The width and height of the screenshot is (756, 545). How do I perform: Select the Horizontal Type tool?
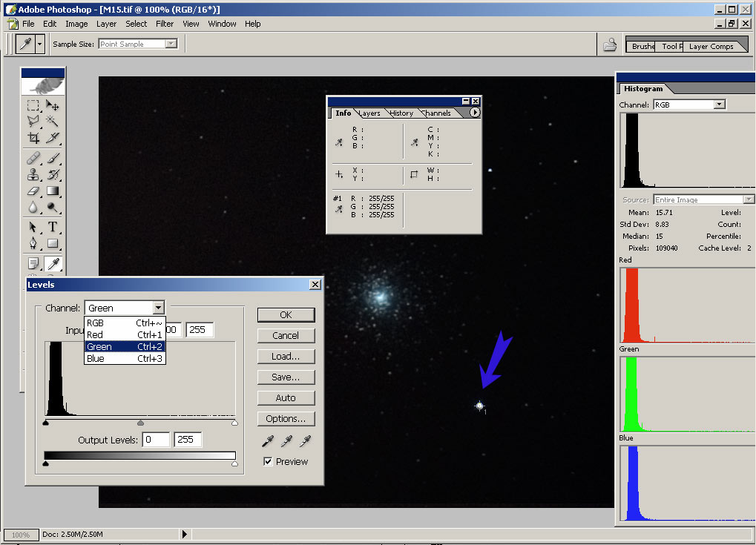click(x=53, y=227)
